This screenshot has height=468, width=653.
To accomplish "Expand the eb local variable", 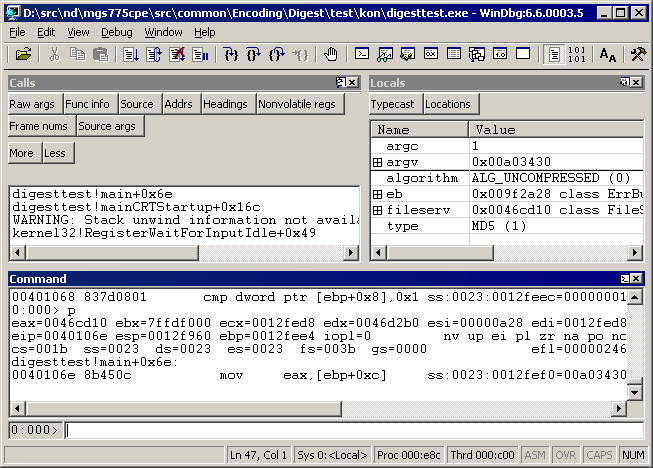I will click(377, 194).
